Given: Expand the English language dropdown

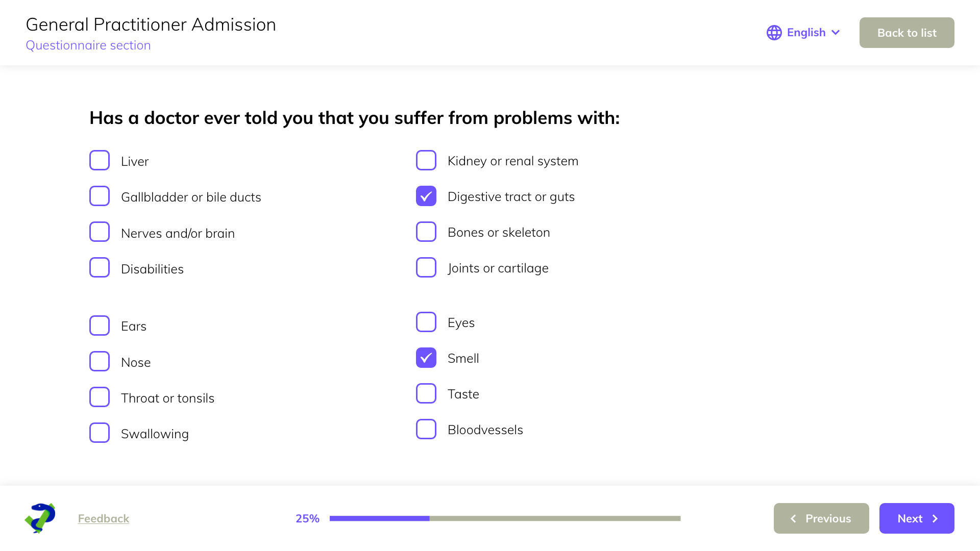Looking at the screenshot, I should pyautogui.click(x=836, y=33).
